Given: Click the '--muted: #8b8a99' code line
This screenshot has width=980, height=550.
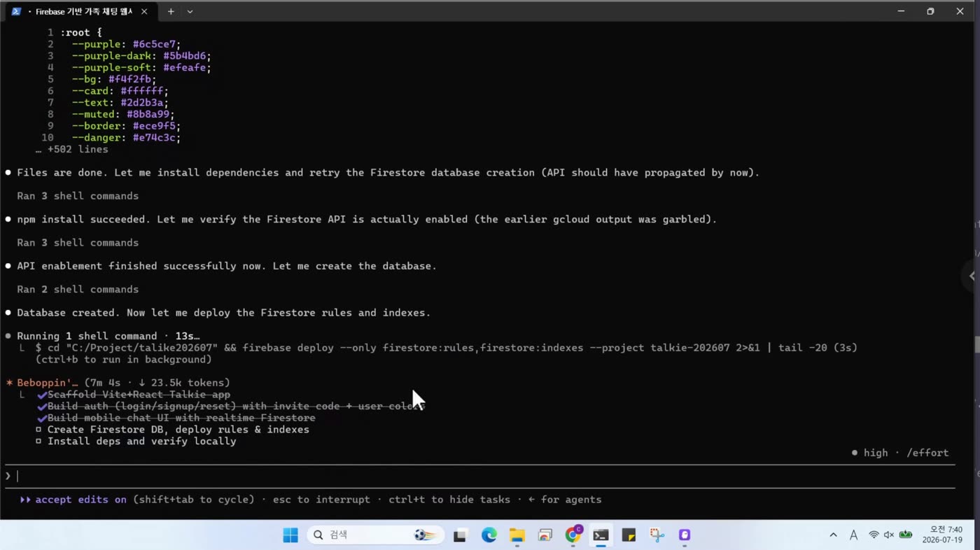Looking at the screenshot, I should [123, 114].
